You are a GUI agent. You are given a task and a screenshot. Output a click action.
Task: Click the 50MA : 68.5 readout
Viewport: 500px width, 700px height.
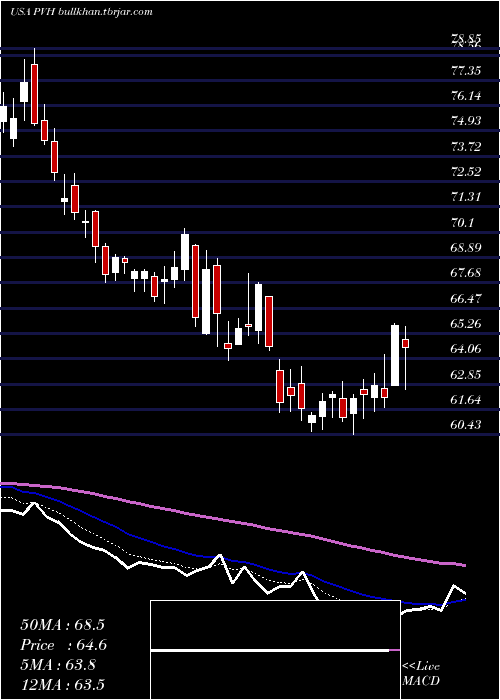tap(62, 625)
